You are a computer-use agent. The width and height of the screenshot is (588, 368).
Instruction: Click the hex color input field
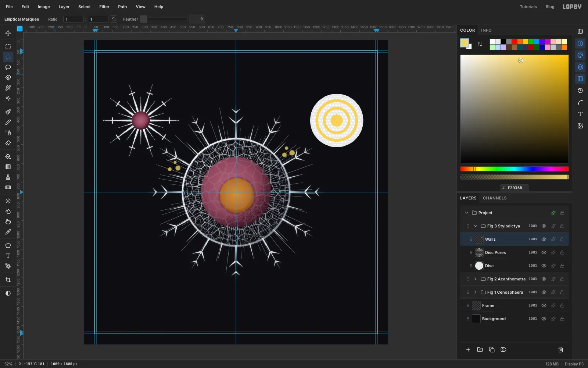[514, 188]
